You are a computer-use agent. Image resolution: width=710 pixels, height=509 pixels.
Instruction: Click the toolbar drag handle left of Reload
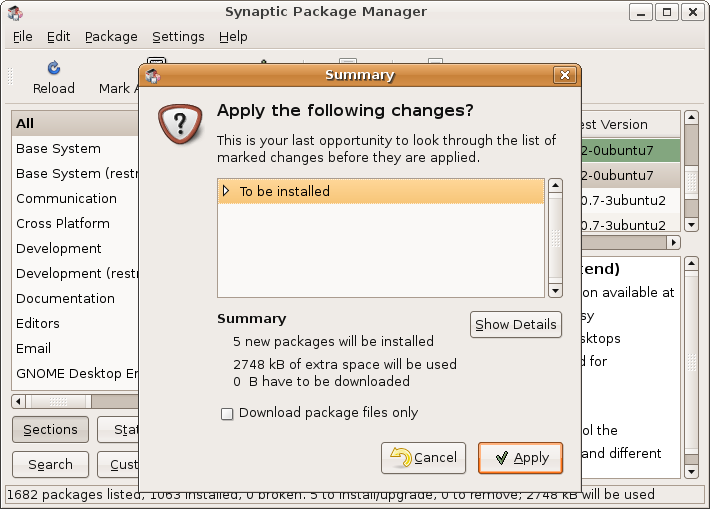10,76
